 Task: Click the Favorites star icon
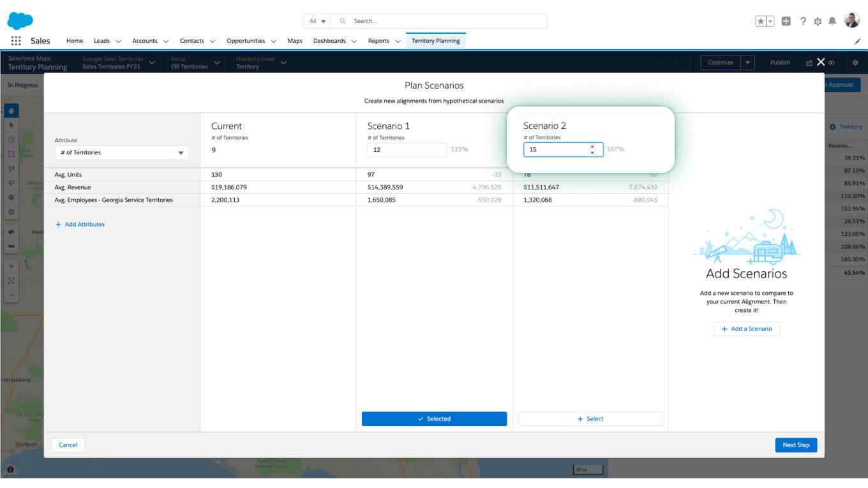tap(761, 21)
